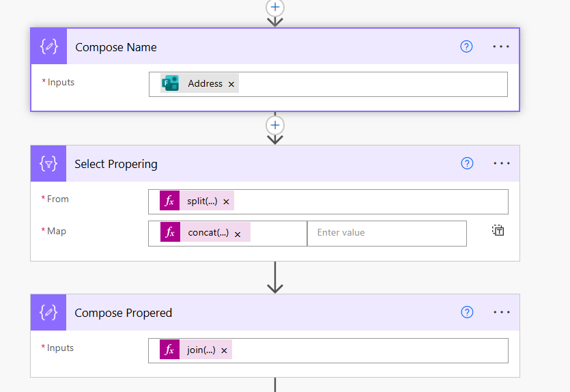
Task: Open Select Propering ellipsis menu
Action: 502,163
